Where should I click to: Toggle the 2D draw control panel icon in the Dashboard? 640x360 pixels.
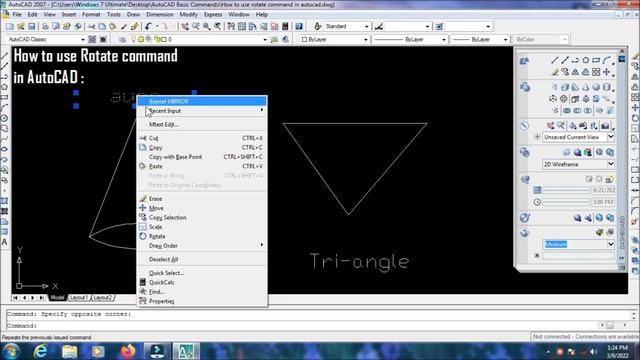524,61
